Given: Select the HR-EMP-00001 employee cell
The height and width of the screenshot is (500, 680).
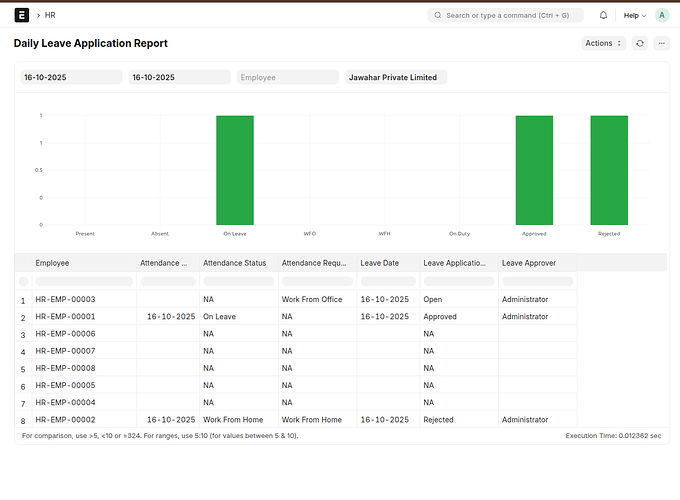Looking at the screenshot, I should [66, 317].
